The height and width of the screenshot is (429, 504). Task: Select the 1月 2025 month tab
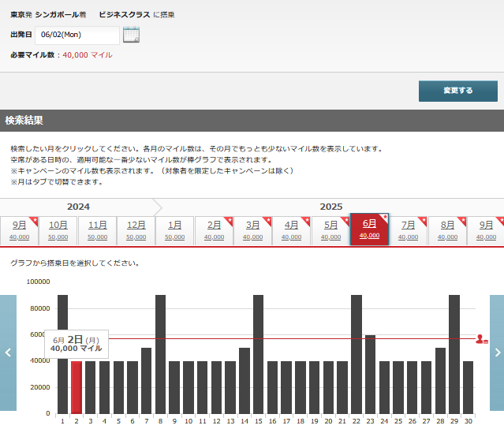174,229
